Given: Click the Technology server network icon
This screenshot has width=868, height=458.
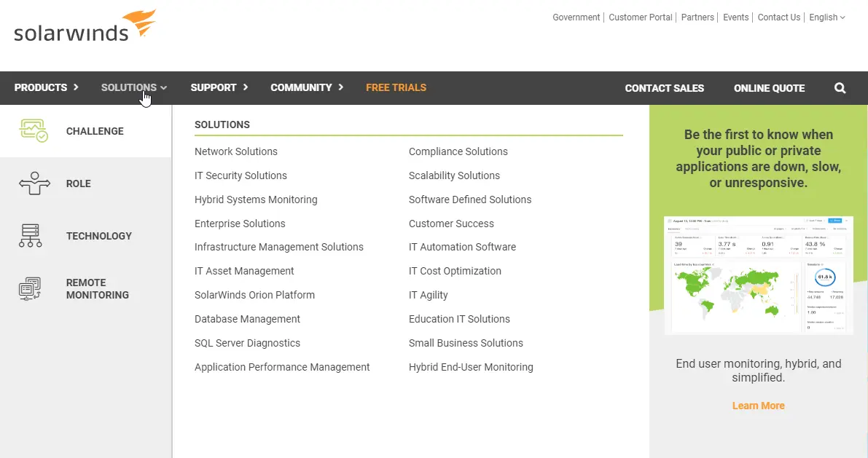Looking at the screenshot, I should 31,236.
